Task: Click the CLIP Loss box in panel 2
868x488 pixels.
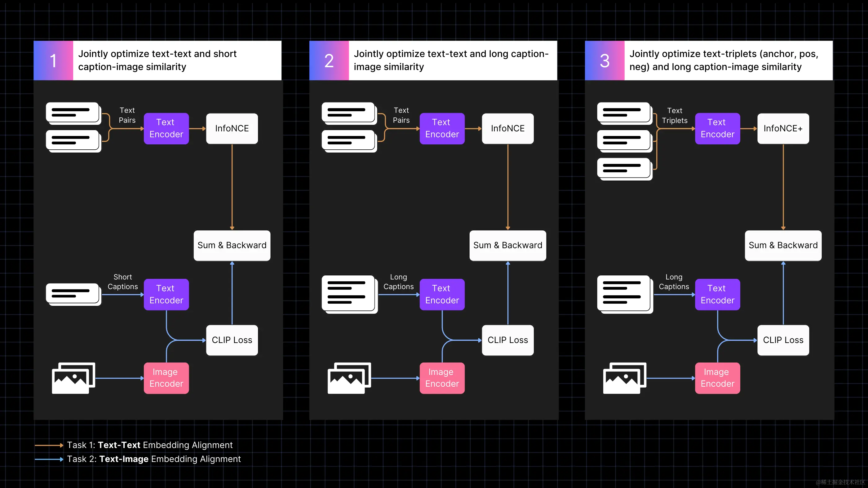Action: point(507,340)
